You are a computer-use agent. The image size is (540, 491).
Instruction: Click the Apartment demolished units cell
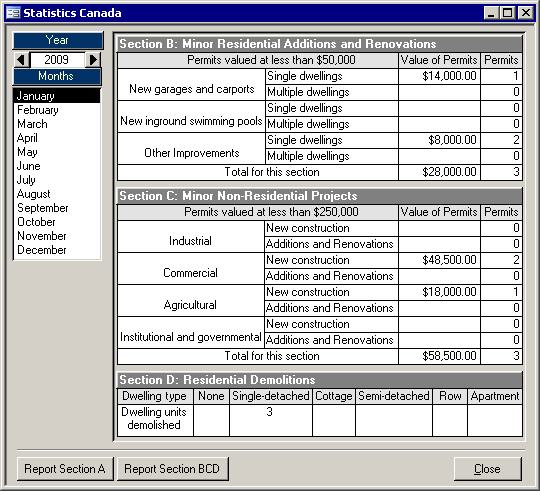495,420
